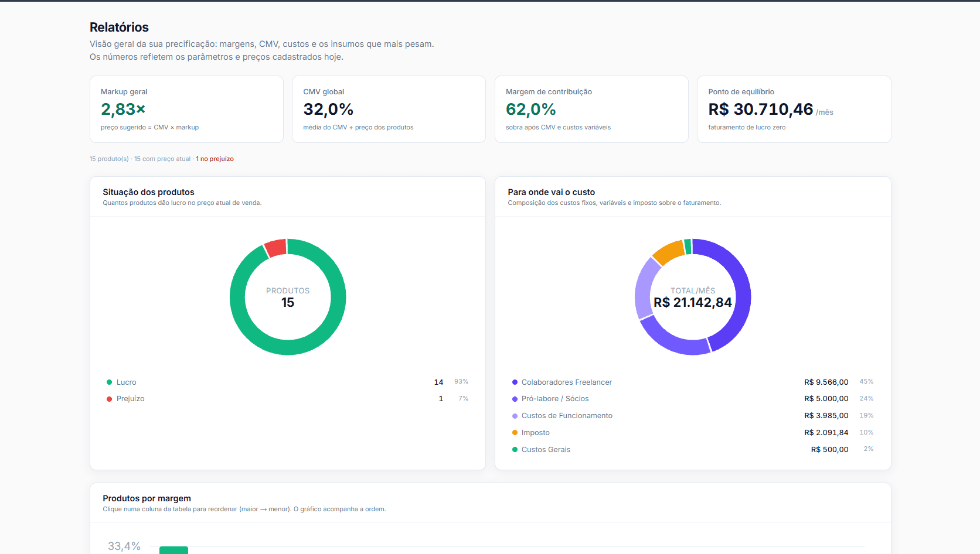980x554 pixels.
Task: Click the Margem de contribuição 62,0% value
Action: pyautogui.click(x=531, y=110)
